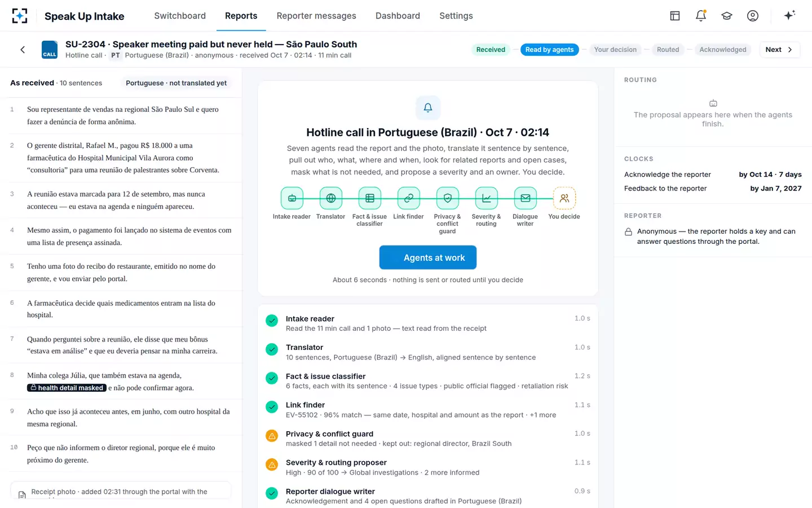The image size is (812, 508).
Task: Open the Reporter messages tab
Action: (x=316, y=16)
